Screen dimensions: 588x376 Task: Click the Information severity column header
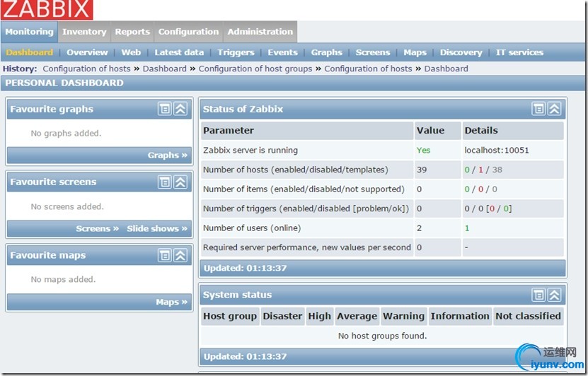(460, 316)
